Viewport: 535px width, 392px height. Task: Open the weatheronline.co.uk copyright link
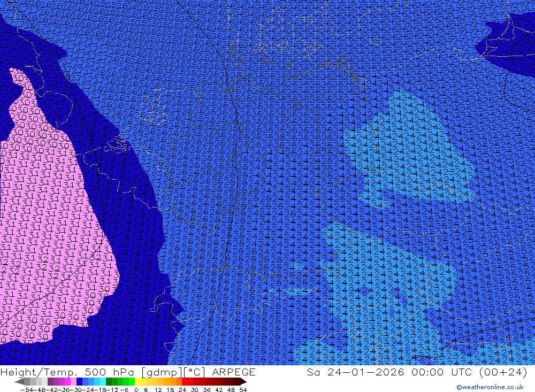point(490,387)
